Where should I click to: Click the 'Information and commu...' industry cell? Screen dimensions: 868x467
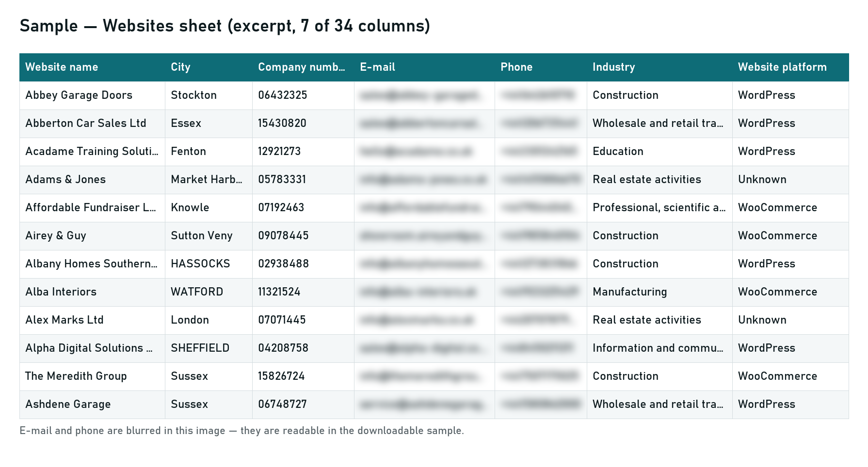659,348
